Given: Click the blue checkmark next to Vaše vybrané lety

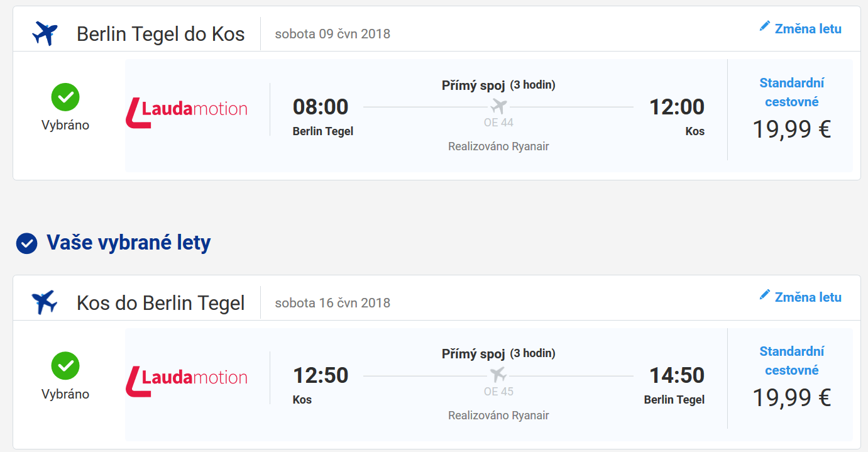Looking at the screenshot, I should point(26,243).
